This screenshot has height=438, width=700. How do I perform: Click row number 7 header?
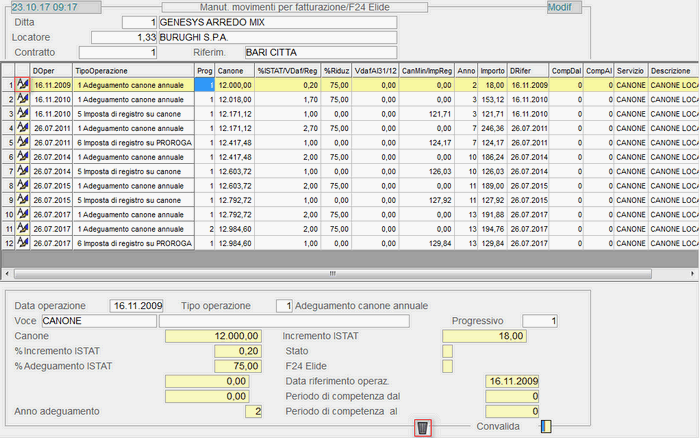point(8,171)
